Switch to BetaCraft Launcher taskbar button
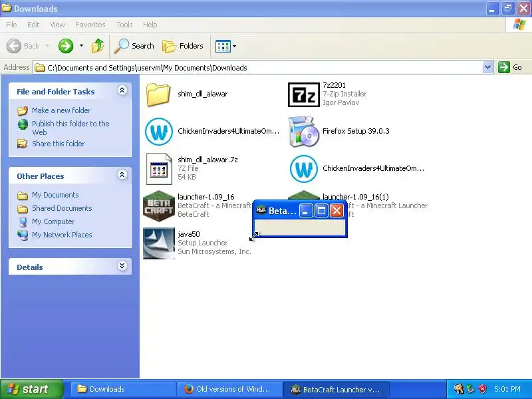The height and width of the screenshot is (399, 532). click(336, 390)
